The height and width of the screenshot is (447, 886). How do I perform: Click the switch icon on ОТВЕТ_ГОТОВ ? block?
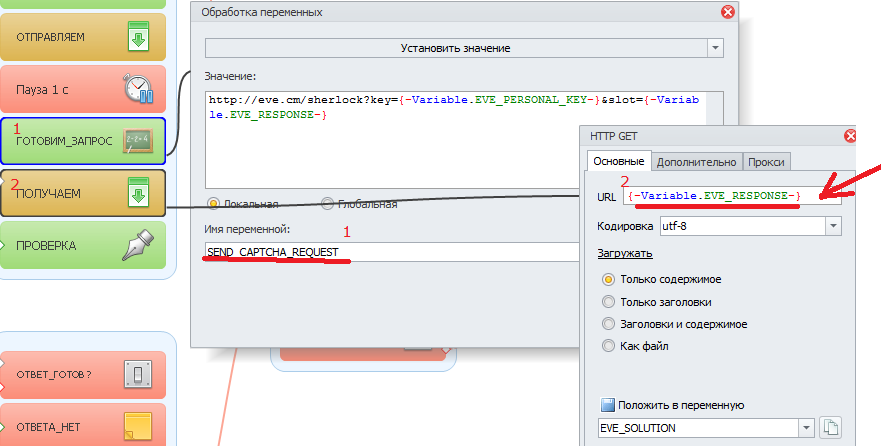137,375
